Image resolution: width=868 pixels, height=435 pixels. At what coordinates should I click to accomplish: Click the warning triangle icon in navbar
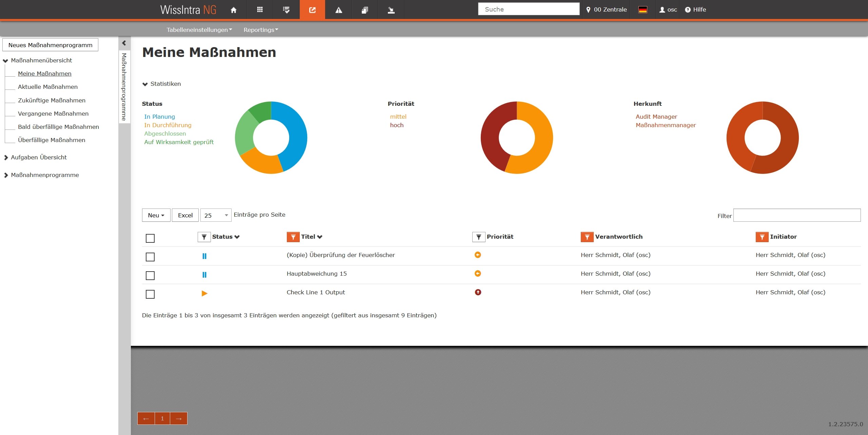338,10
